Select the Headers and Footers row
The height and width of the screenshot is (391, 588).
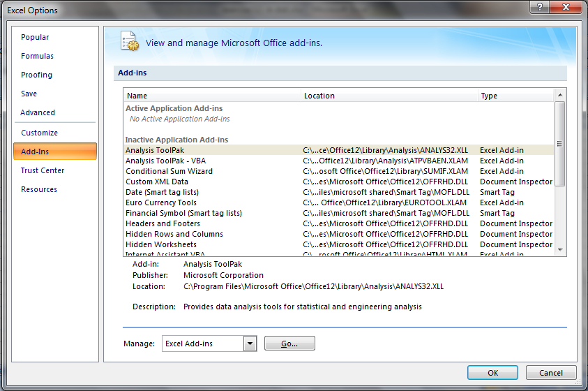tap(339, 223)
